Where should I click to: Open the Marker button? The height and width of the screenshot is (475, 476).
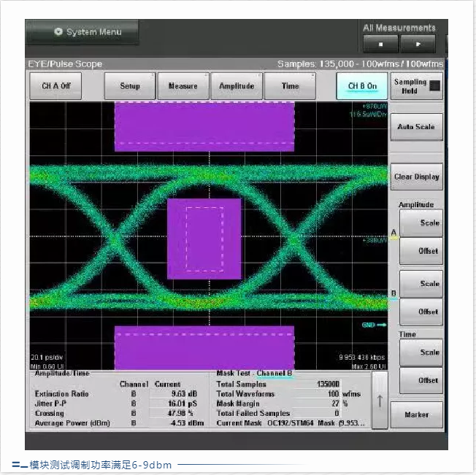(x=416, y=414)
